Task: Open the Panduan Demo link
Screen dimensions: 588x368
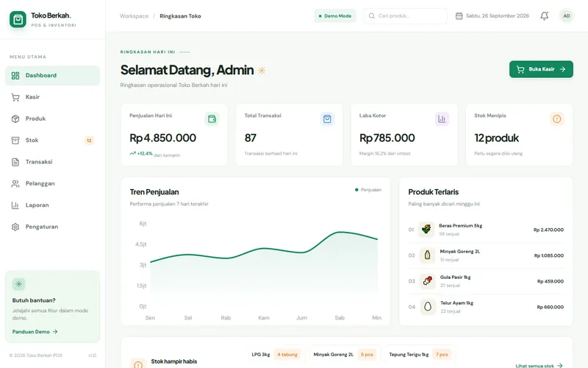Action: tap(35, 332)
